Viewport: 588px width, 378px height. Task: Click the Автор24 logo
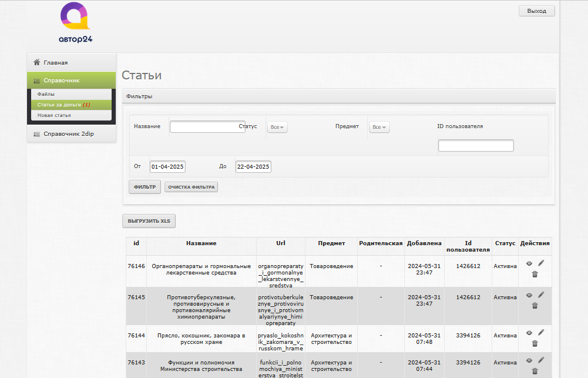pyautogui.click(x=75, y=22)
